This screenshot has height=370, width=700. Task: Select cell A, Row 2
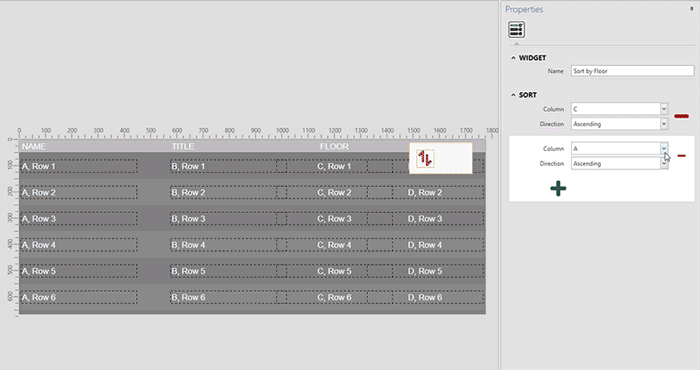point(79,193)
